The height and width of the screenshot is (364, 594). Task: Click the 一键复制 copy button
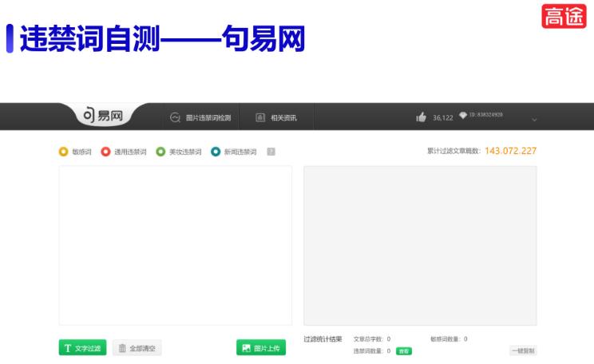point(523,350)
